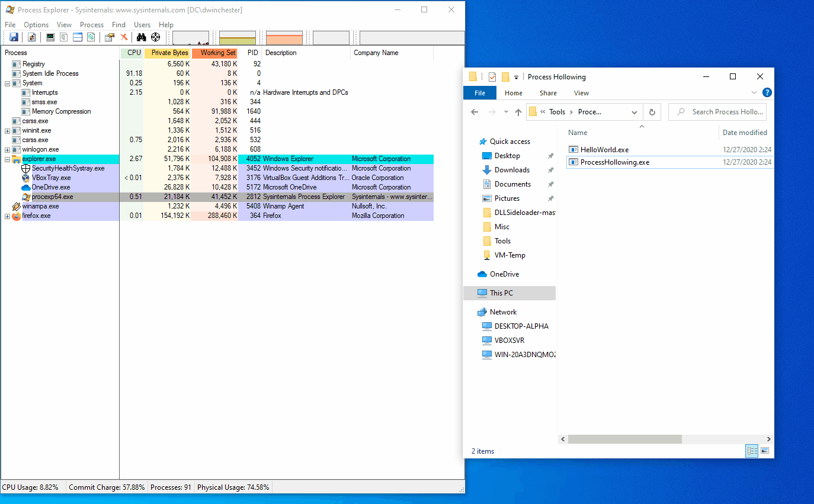Viewport: 814px width, 504px height.
Task: Select the procexp64.exe process row
Action: [x=217, y=197]
